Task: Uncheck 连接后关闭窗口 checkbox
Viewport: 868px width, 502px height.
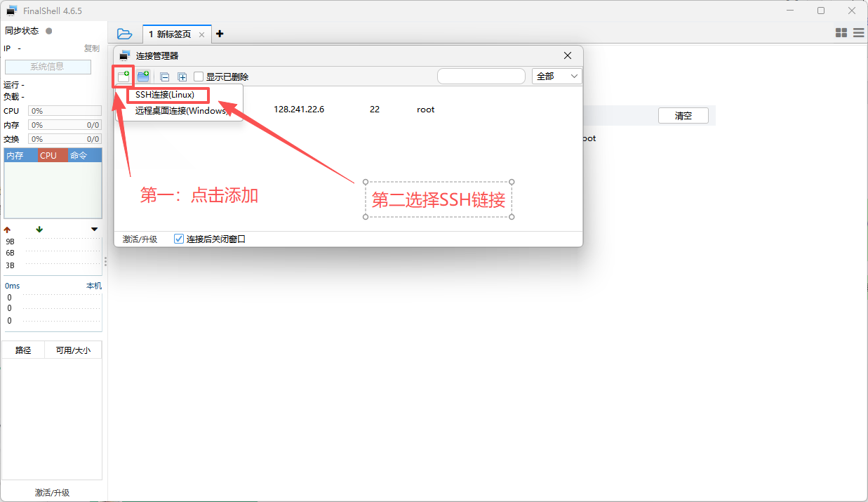Action: click(x=179, y=239)
